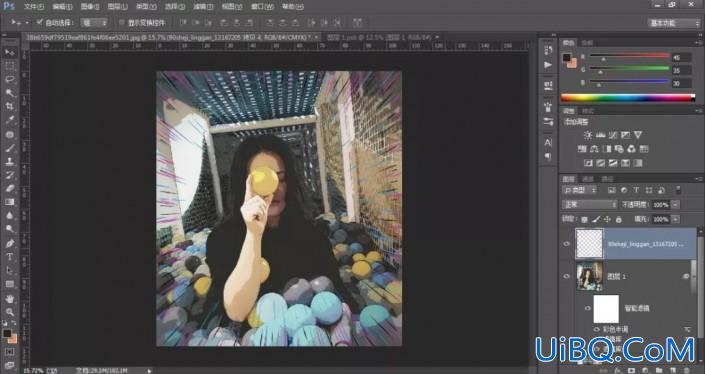Select the Lasso tool
The height and width of the screenshot is (374, 705).
(x=9, y=80)
